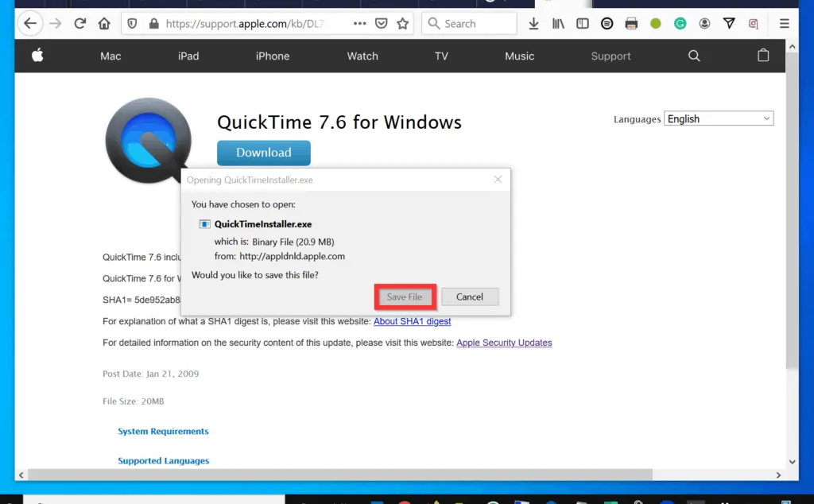Click the browser Search field

[x=469, y=23]
